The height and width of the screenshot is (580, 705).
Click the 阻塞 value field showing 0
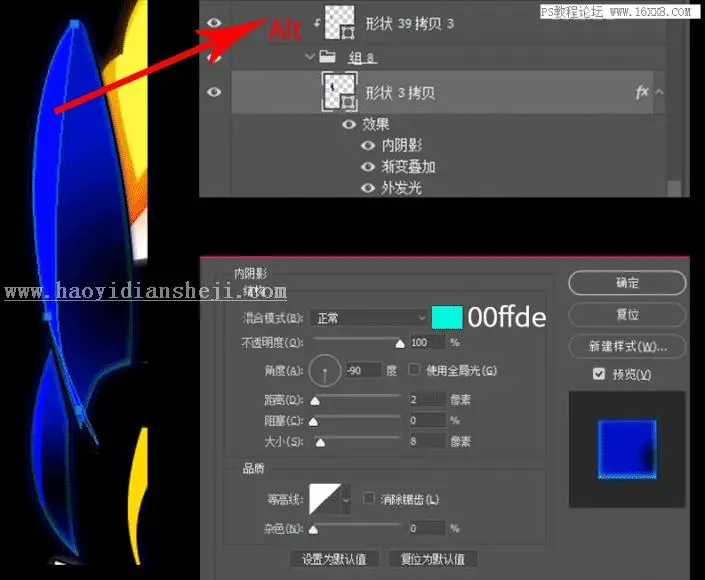click(427, 420)
